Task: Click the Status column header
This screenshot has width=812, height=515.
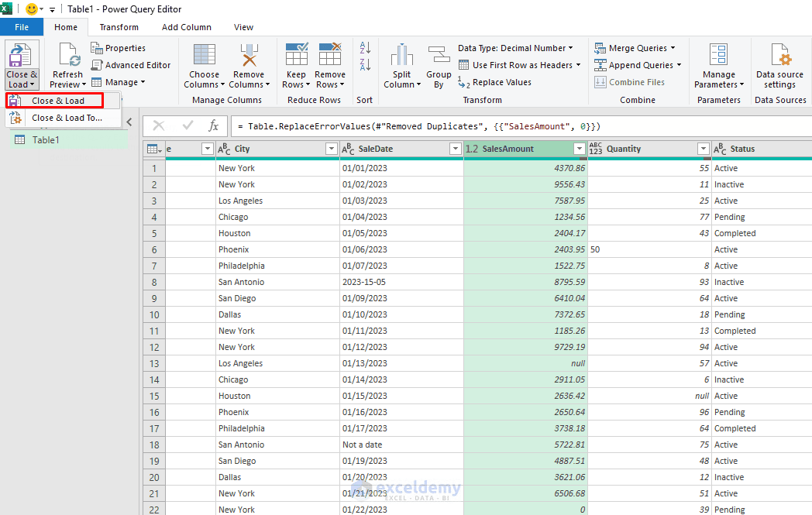Action: (762, 149)
